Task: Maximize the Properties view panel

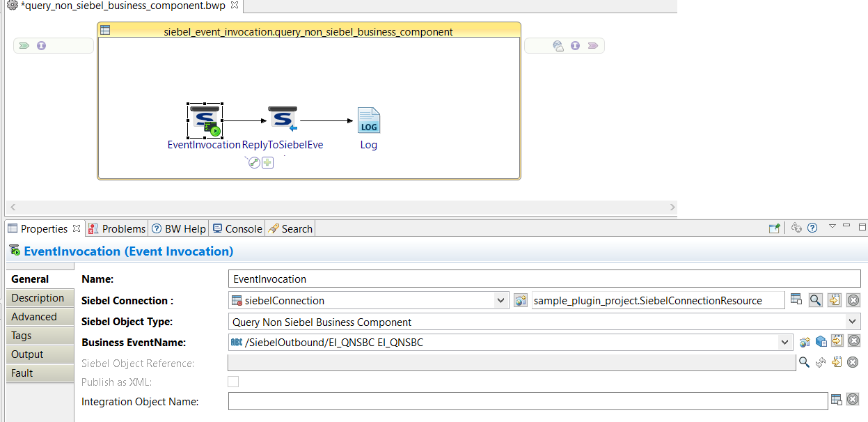Action: pyautogui.click(x=862, y=227)
